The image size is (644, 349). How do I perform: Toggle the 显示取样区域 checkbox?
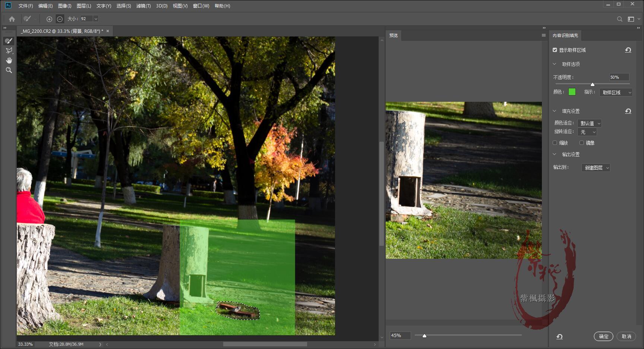tap(555, 50)
